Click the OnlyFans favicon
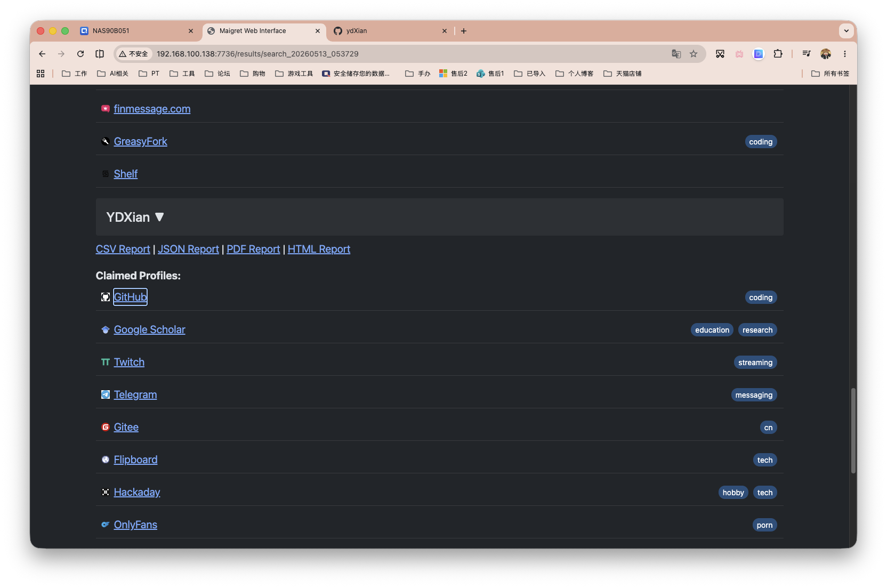The image size is (887, 588). [x=106, y=525]
